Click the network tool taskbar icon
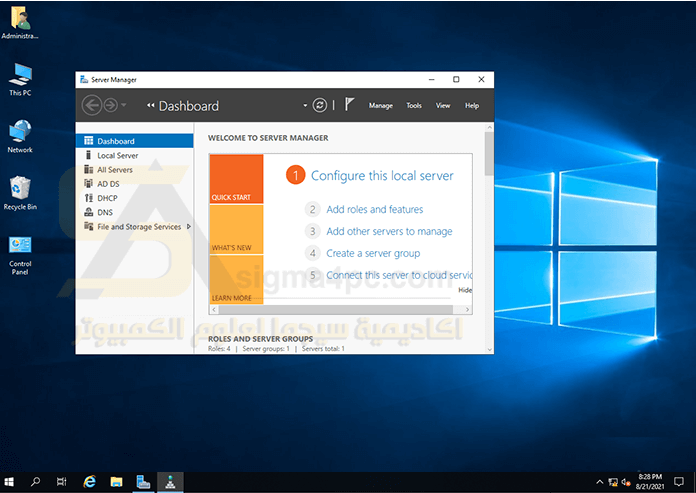Viewport: 696px width, 493px height. click(x=170, y=482)
